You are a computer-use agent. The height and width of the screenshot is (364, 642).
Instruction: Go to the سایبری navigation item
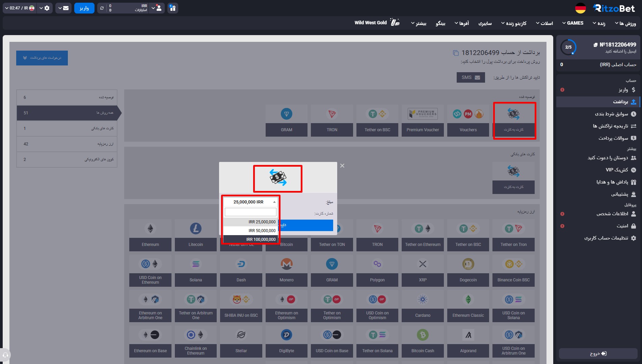pyautogui.click(x=485, y=23)
